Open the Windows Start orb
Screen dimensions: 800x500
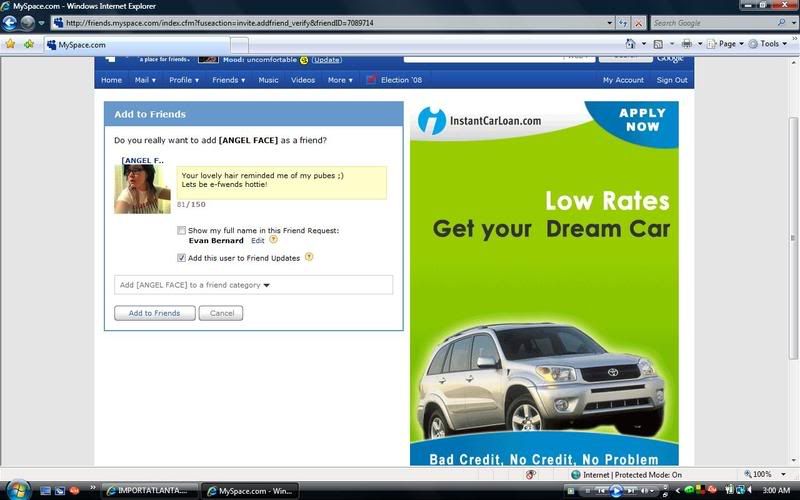(x=17, y=490)
